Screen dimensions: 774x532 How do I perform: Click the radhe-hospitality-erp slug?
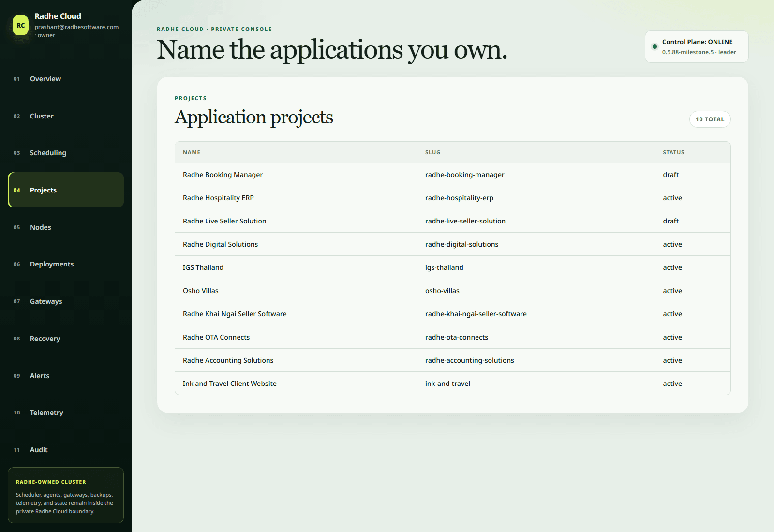(x=459, y=198)
